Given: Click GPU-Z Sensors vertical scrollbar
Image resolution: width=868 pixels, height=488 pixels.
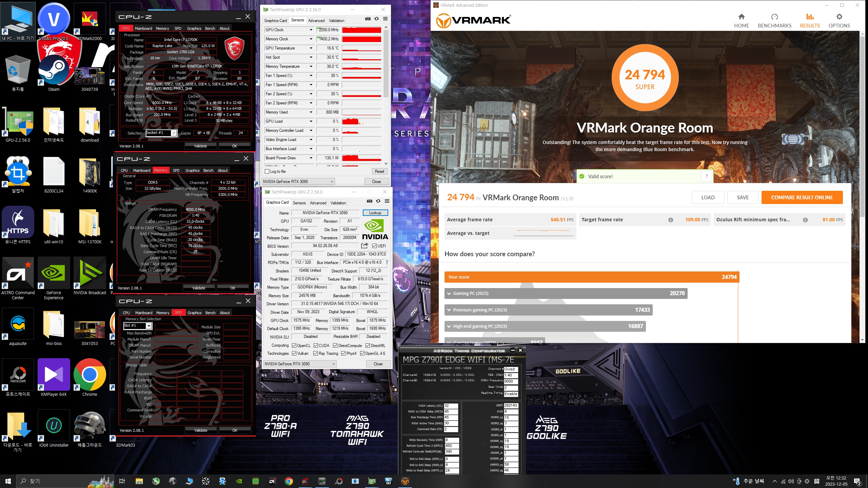Looking at the screenshot, I should coord(386,63).
